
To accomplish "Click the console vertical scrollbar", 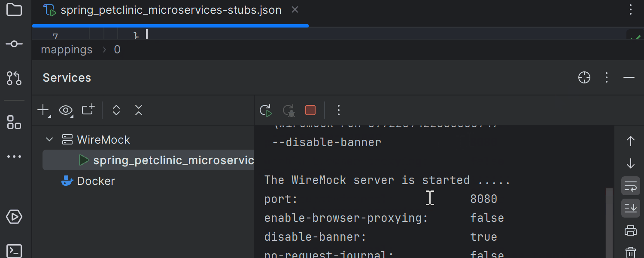I will pos(609,224).
